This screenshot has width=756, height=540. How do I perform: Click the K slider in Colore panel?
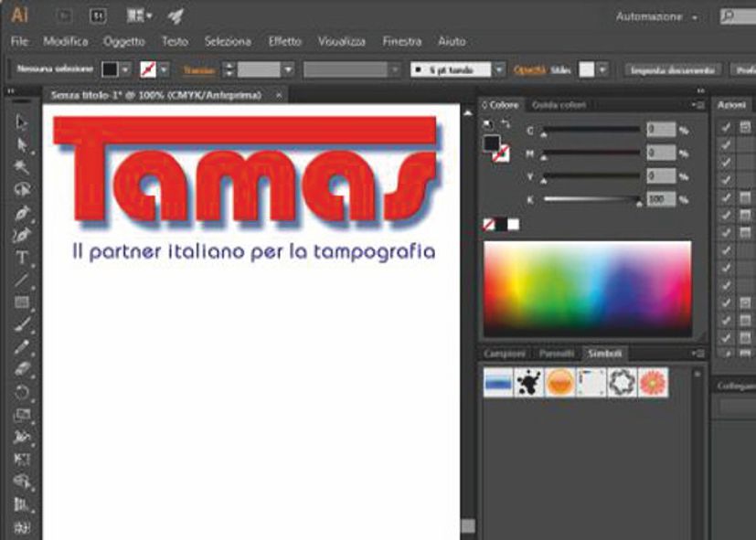click(x=592, y=199)
